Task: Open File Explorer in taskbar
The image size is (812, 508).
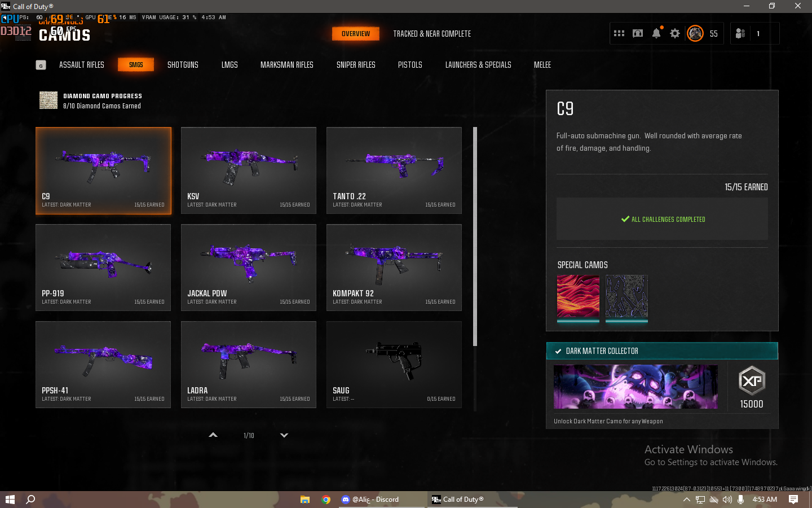Action: [305, 500]
